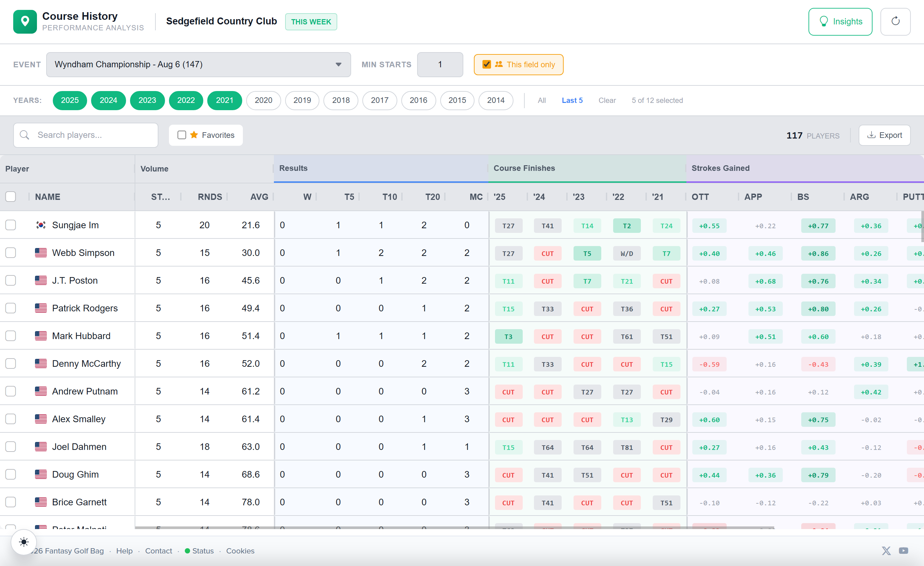Select All years shortcut
The height and width of the screenshot is (566, 924).
point(542,101)
